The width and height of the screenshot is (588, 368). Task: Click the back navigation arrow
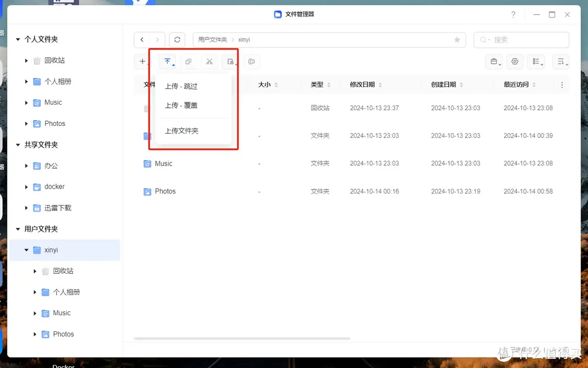click(x=142, y=40)
